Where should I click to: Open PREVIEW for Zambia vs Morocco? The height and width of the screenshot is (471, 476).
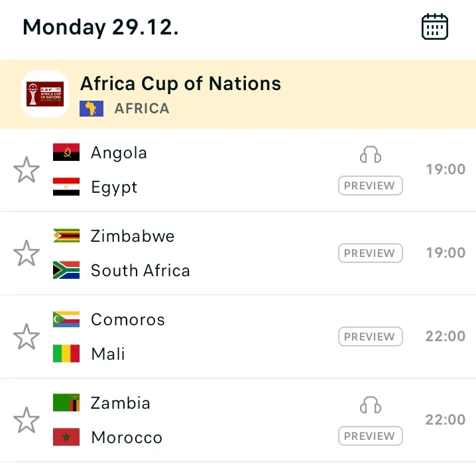[371, 436]
